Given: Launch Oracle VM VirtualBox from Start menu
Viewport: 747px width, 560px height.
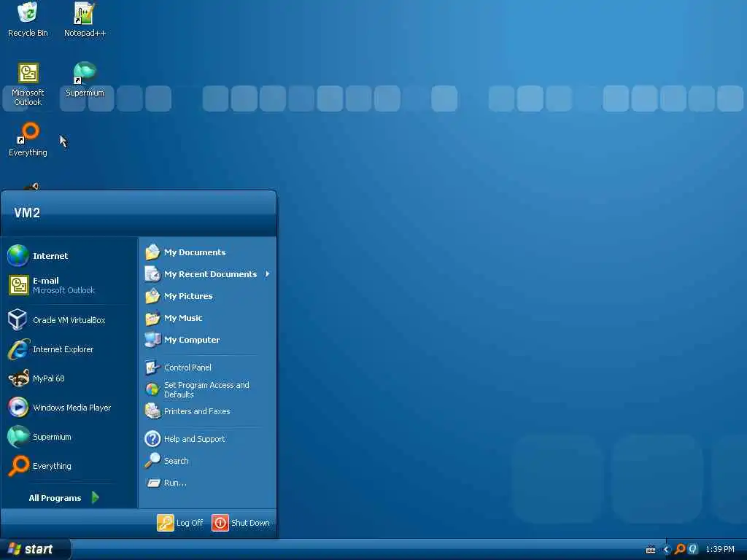Looking at the screenshot, I should pyautogui.click(x=69, y=320).
